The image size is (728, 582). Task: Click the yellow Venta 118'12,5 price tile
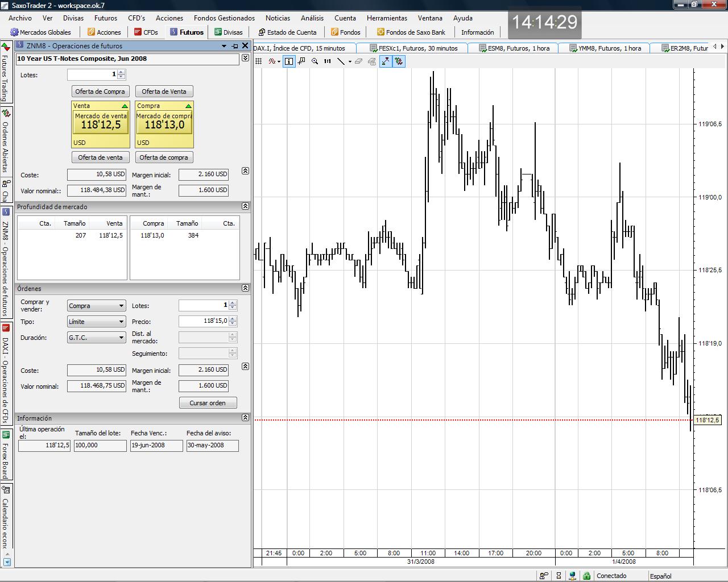[101, 124]
